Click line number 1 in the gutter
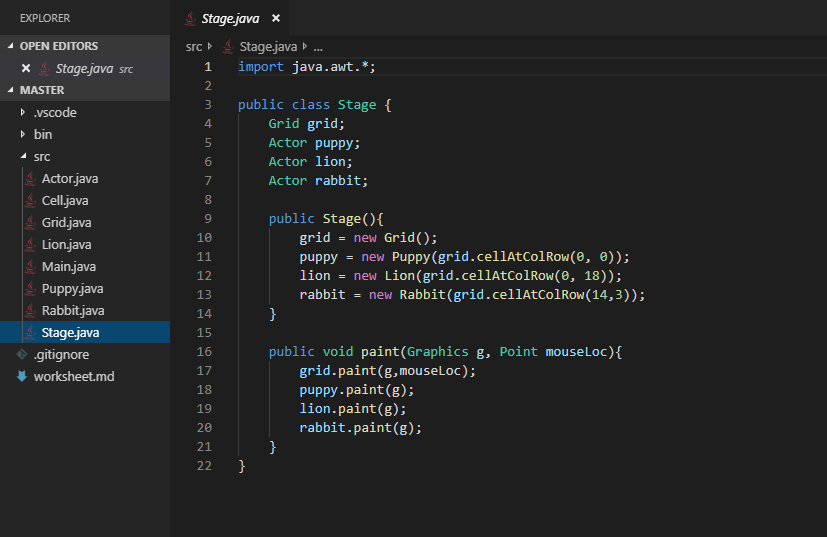This screenshot has width=827, height=537. pos(208,67)
